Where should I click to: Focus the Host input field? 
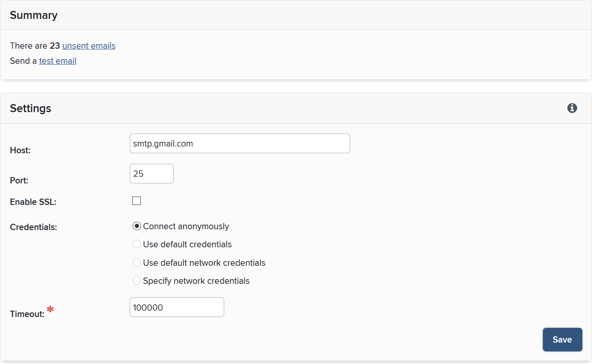point(240,144)
